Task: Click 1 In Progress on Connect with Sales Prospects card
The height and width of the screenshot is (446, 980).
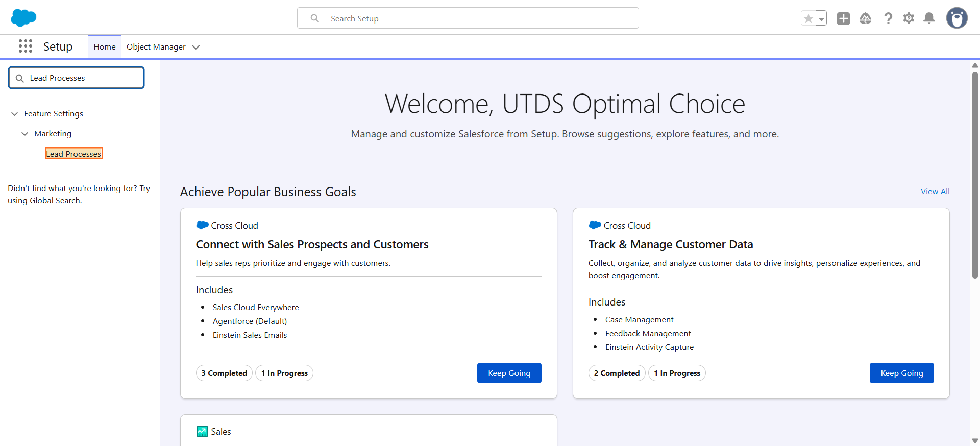Action: (284, 373)
